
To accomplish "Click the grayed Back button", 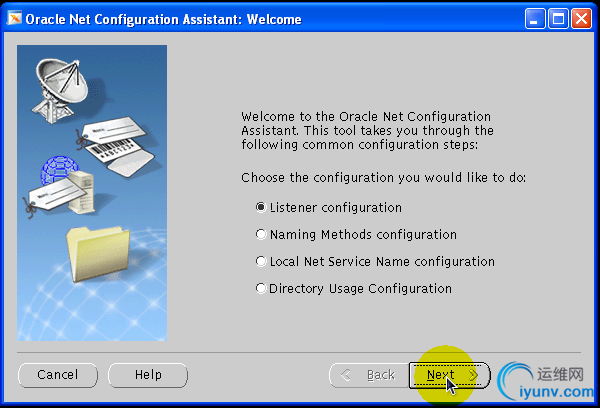I will click(x=369, y=375).
